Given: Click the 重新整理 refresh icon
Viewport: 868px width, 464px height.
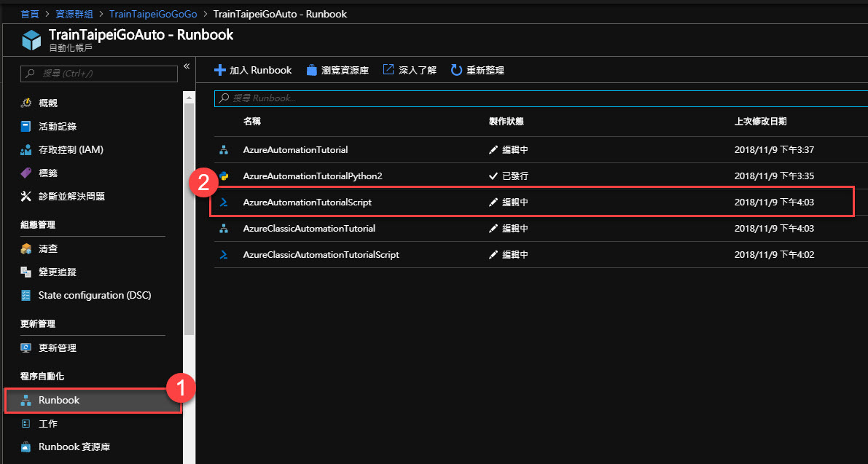Looking at the screenshot, I should coord(456,70).
